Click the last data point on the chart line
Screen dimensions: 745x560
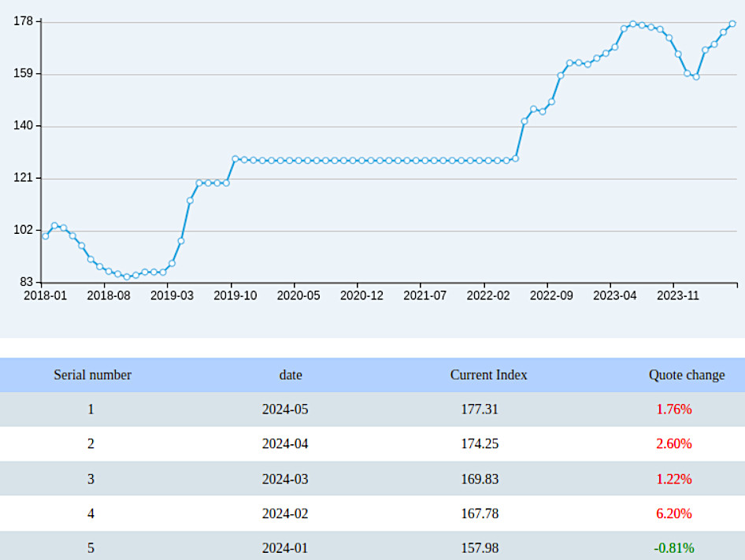tap(732, 24)
